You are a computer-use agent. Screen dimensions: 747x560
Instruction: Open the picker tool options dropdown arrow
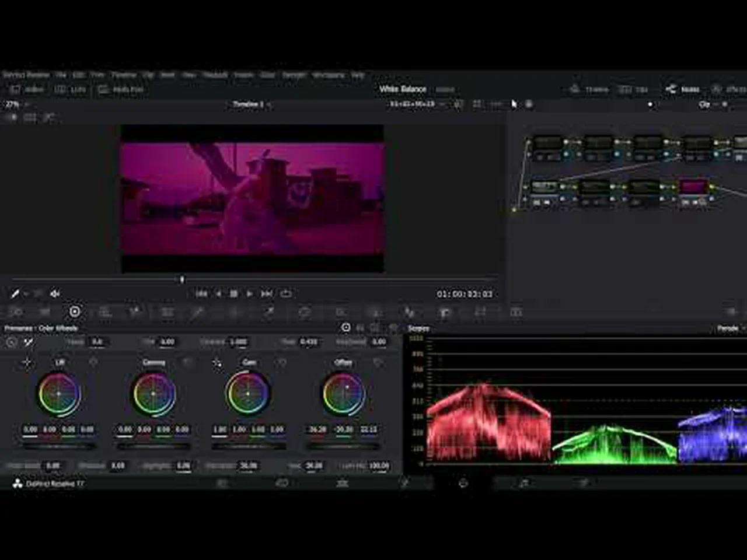click(x=26, y=294)
